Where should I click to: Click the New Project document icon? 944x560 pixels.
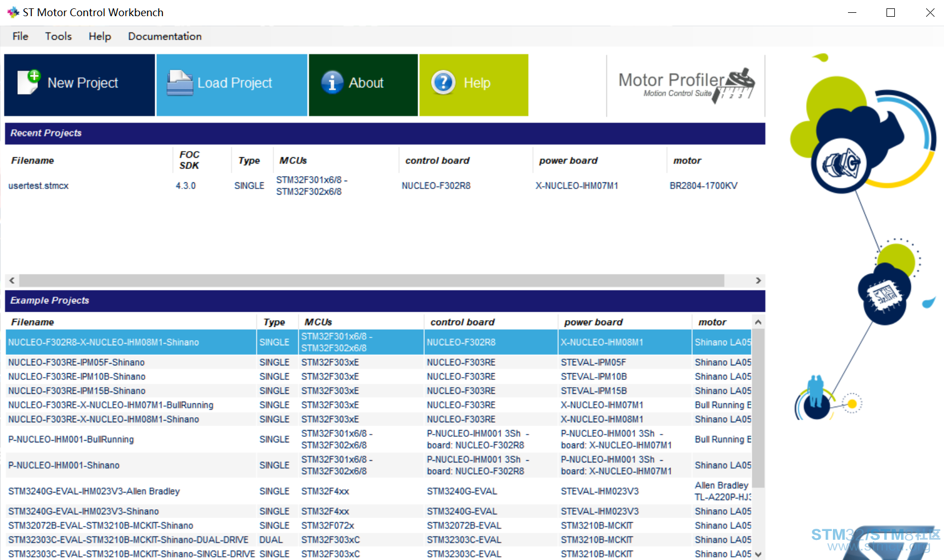[x=29, y=83]
